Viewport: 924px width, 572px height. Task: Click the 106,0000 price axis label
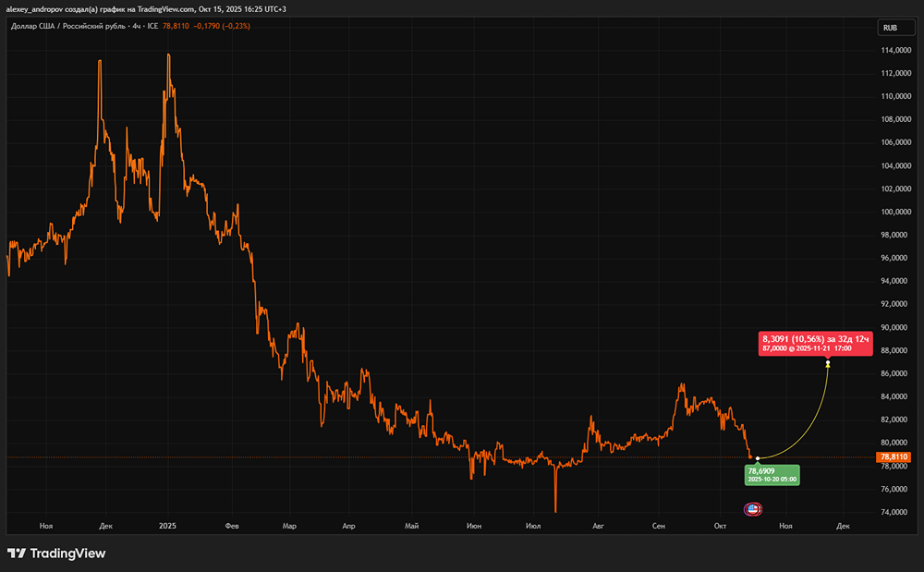[x=895, y=142]
